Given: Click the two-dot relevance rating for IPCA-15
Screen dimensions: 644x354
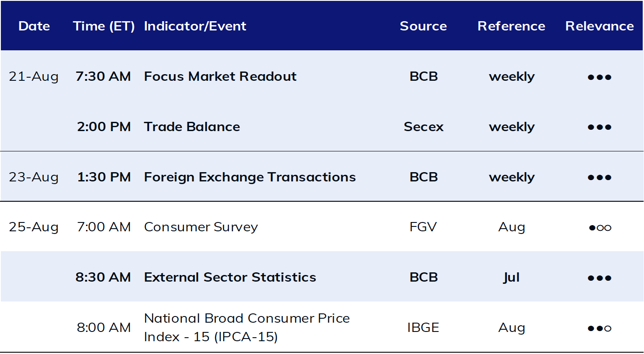Looking at the screenshot, I should pos(599,329).
